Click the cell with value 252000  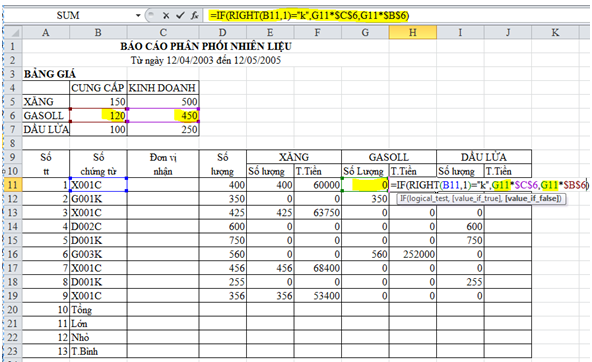point(413,254)
